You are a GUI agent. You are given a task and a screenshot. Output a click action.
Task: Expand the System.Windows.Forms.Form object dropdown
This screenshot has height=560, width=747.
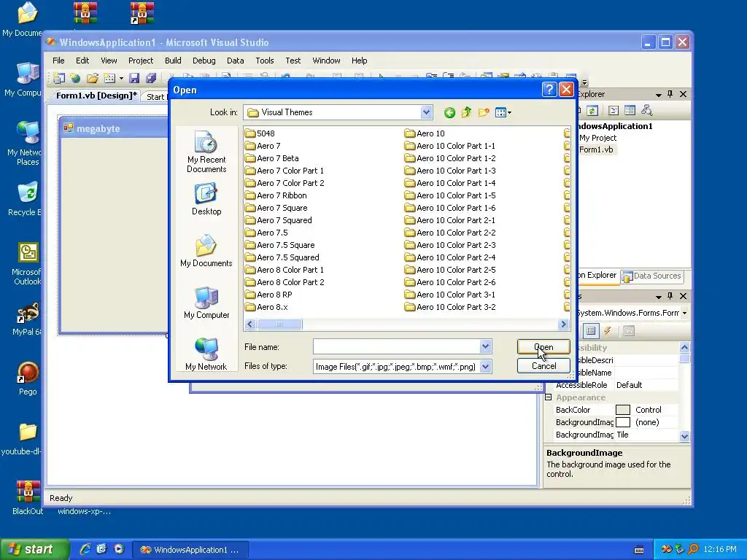pyautogui.click(x=684, y=313)
